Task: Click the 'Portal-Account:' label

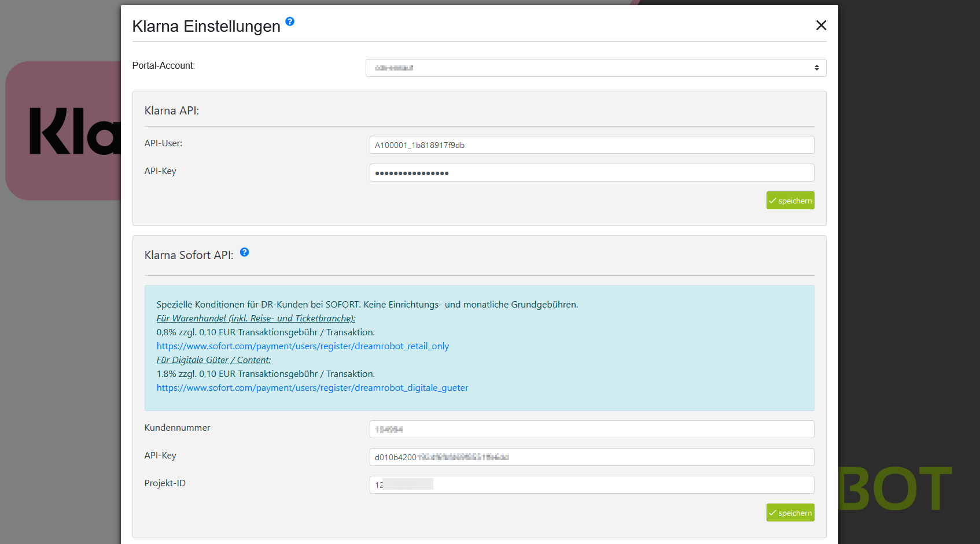Action: [x=164, y=65]
